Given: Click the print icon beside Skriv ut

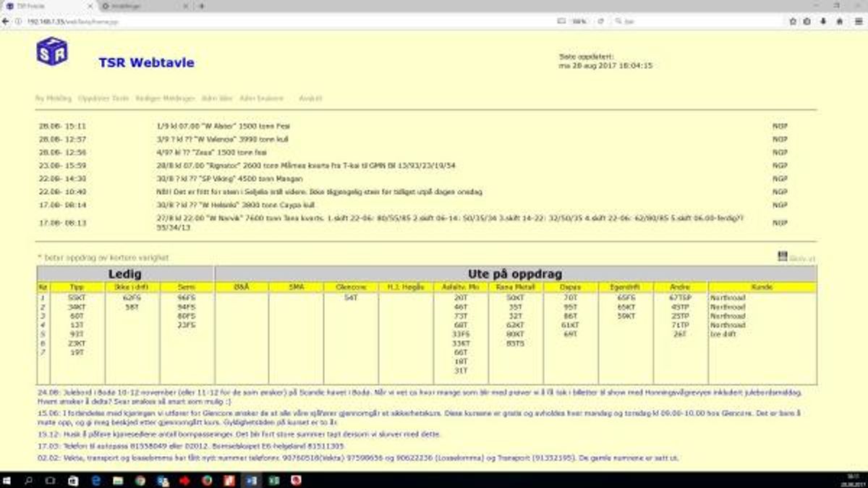Looking at the screenshot, I should (783, 256).
